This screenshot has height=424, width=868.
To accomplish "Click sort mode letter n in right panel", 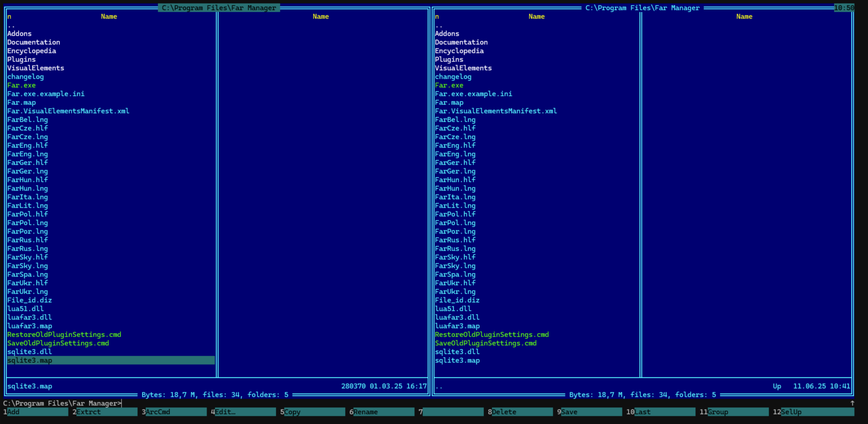I will coord(437,16).
